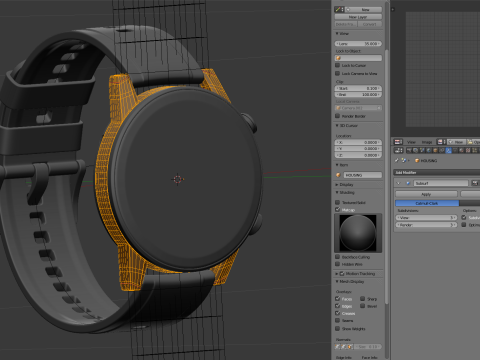Screen dimensions: 480x360
Task: Toggle Subdivide UVs option checkbox
Action: [x=464, y=217]
